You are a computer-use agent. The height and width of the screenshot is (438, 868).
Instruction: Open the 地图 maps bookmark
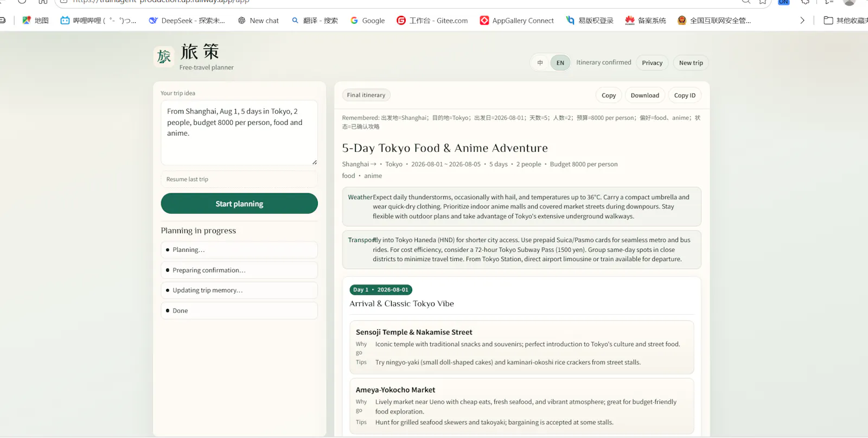35,21
